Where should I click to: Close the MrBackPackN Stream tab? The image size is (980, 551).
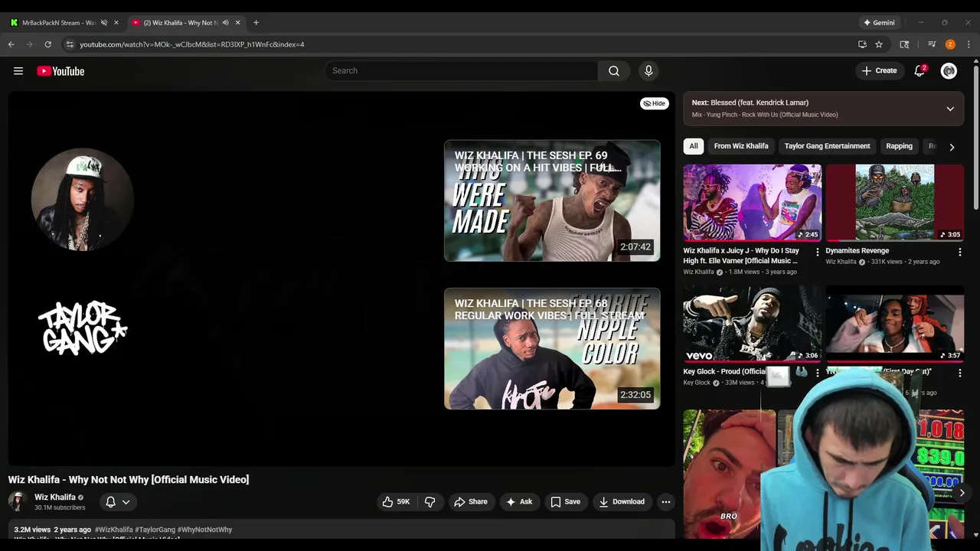pos(116,22)
